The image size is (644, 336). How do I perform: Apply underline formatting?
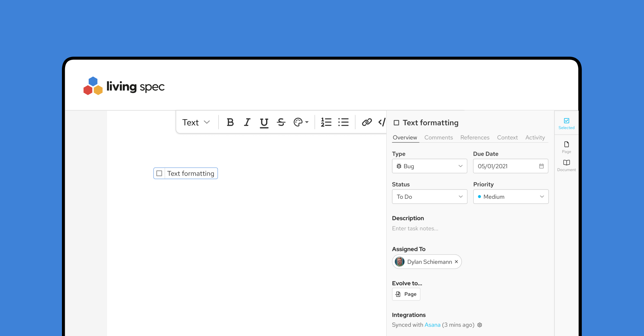[264, 123]
